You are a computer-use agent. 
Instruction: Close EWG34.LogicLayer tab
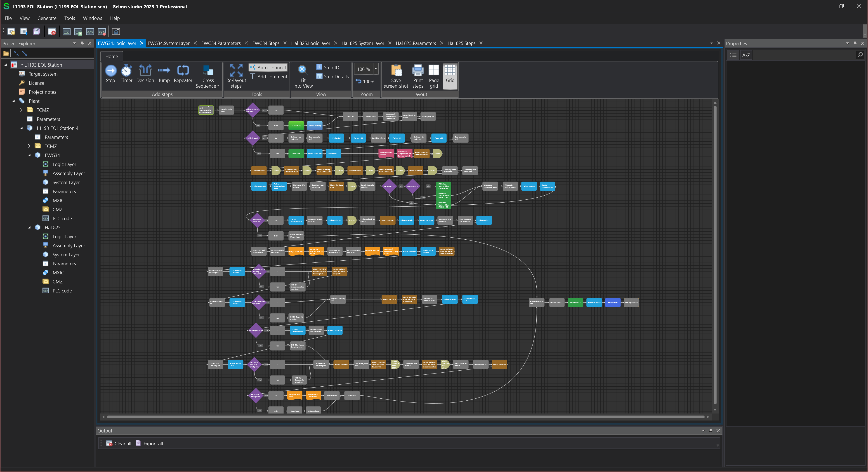(142, 43)
